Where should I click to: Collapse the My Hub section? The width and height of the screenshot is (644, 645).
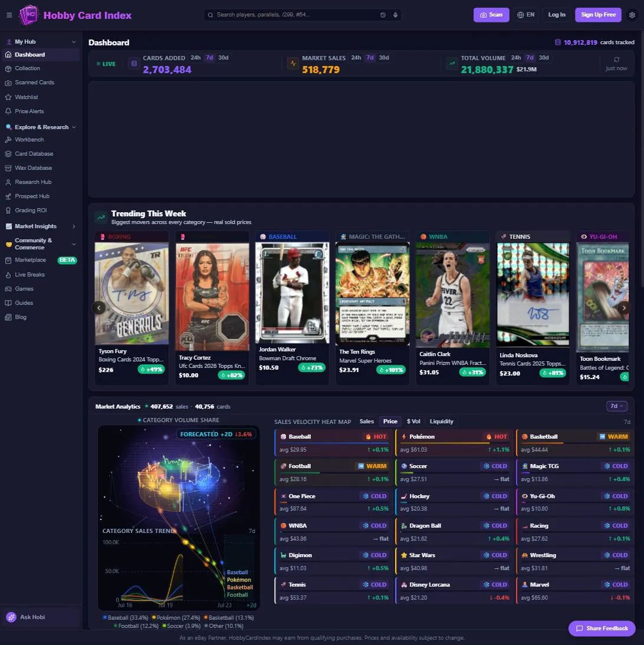(40, 42)
